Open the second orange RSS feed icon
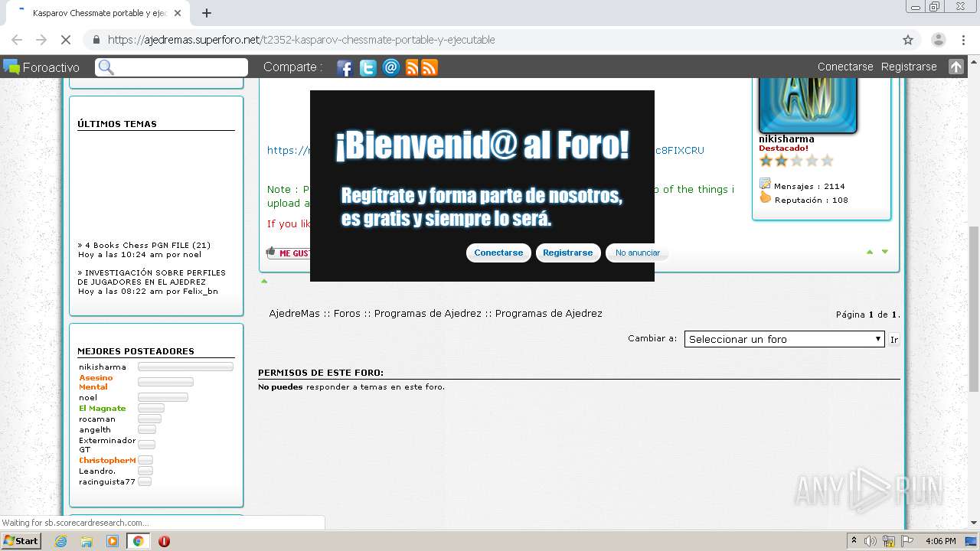Viewport: 980px width, 551px height. coord(430,68)
